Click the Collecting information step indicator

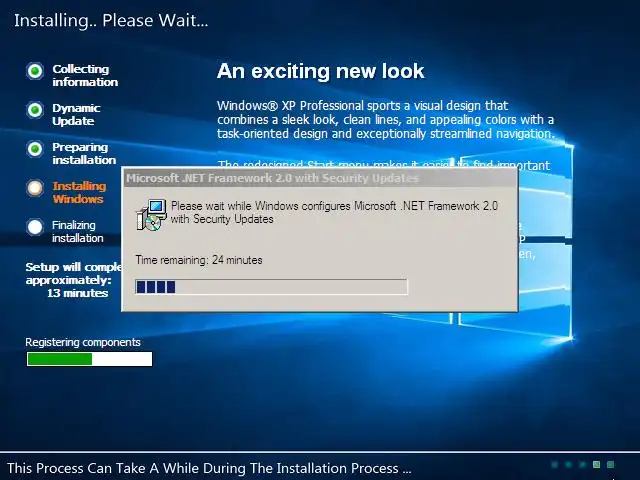tap(35, 71)
